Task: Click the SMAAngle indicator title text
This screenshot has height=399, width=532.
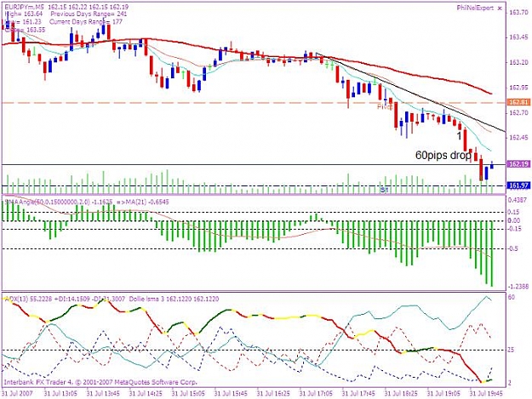Action: tap(86, 202)
